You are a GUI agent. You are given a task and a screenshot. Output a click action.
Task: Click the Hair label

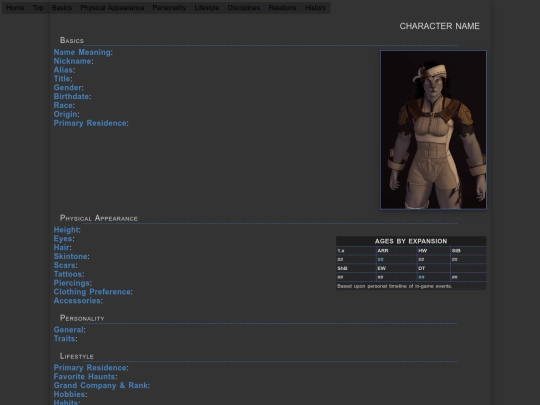point(62,247)
